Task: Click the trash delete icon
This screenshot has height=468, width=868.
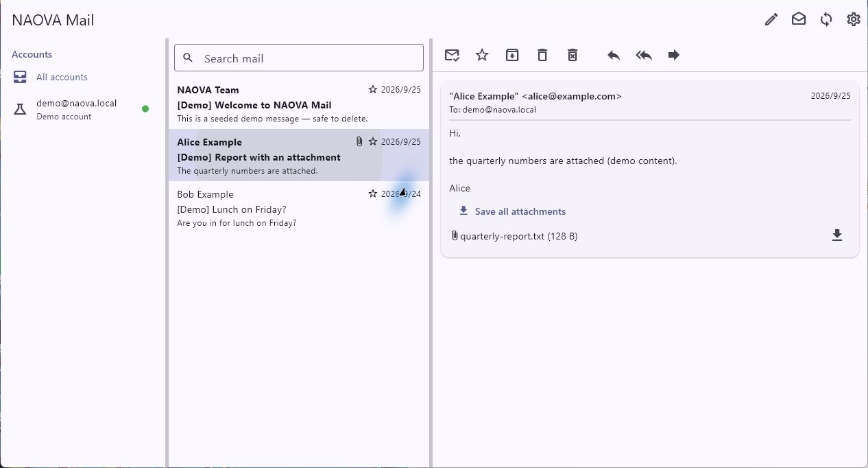Action: pos(542,55)
